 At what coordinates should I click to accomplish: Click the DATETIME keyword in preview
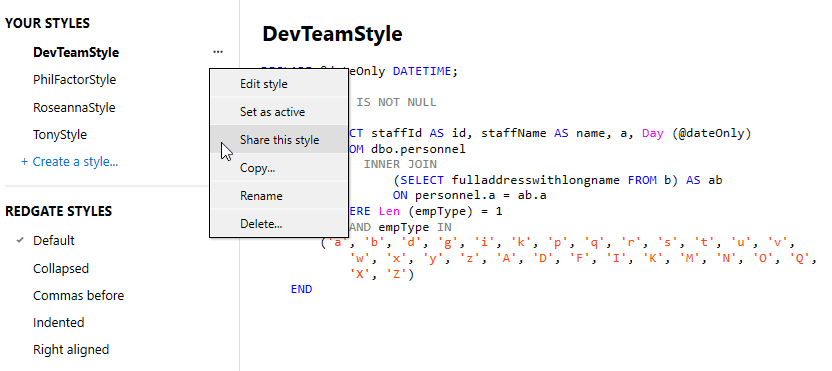422,71
